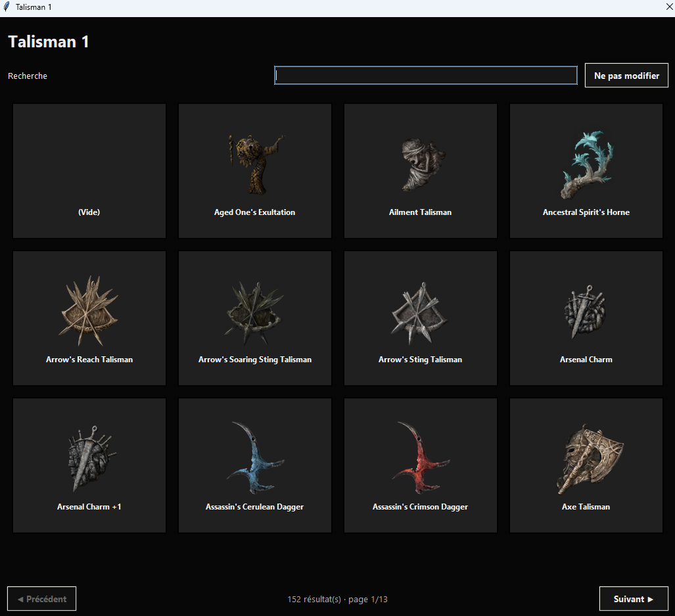Select Arrow's Reach Talisman icon
675x616 pixels.
coord(89,311)
